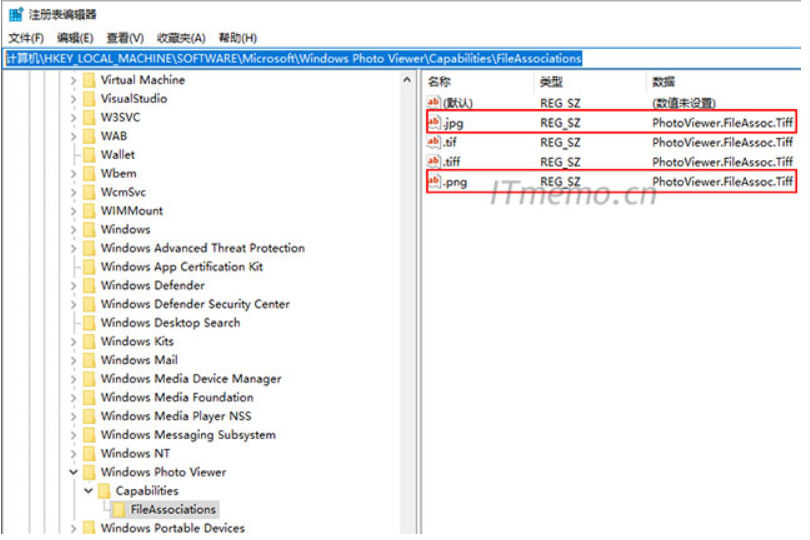Collapse the Windows Photo Viewer key

click(73, 472)
